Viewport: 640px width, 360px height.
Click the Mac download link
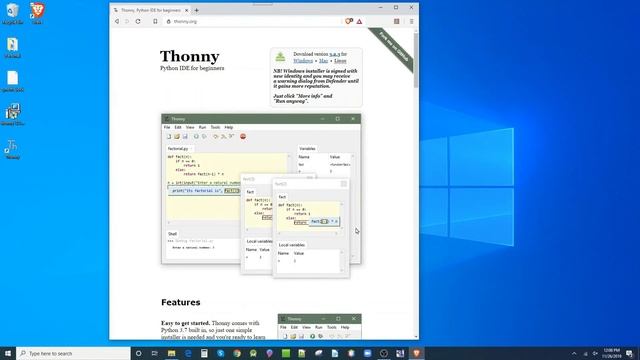[x=323, y=61]
